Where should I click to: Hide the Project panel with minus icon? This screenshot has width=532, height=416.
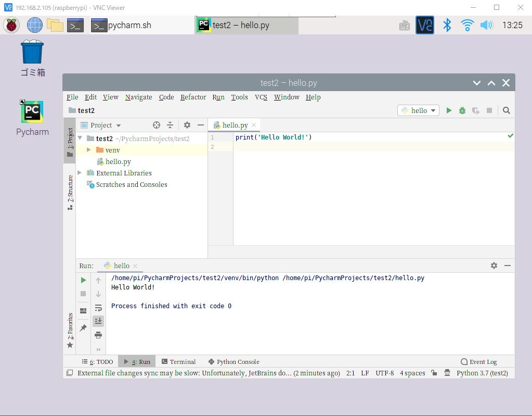click(201, 125)
